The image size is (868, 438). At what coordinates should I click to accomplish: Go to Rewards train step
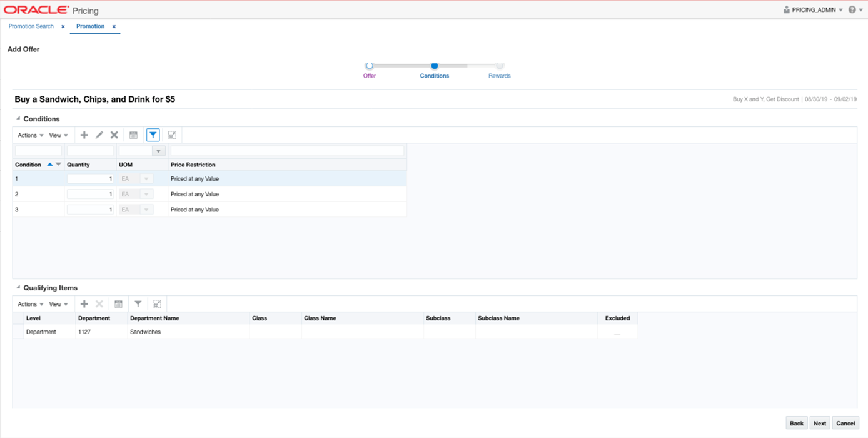click(x=499, y=66)
